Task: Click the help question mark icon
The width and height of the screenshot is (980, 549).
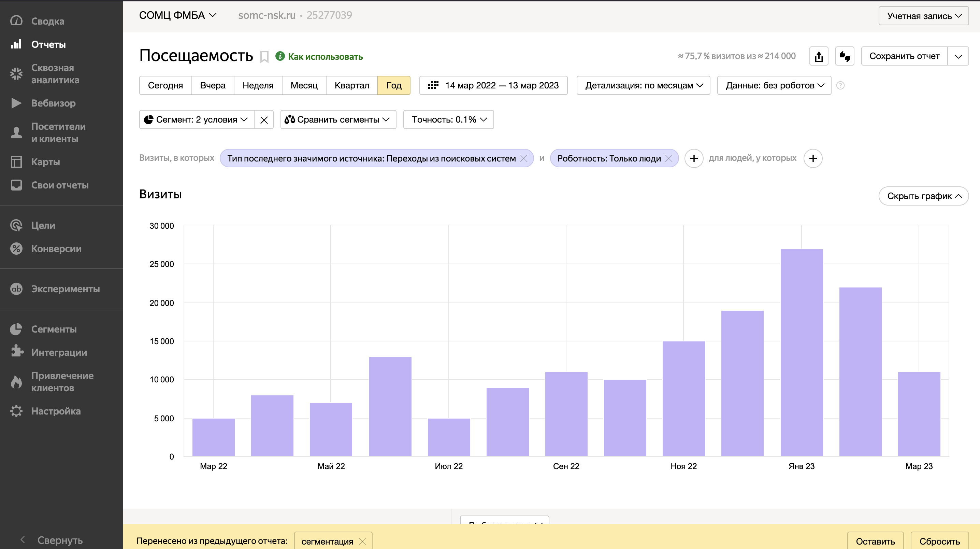Action: (x=840, y=85)
